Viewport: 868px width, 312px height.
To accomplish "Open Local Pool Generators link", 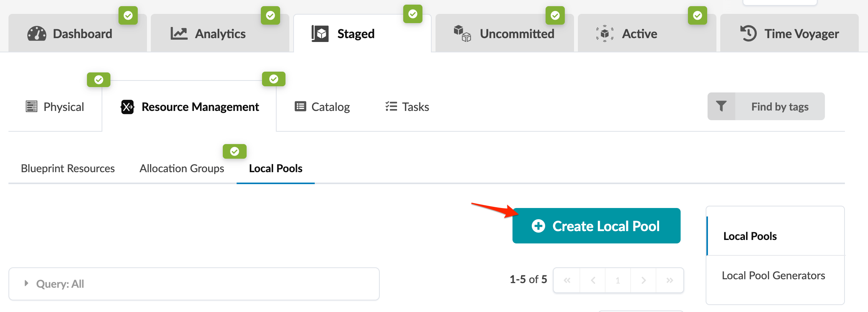I will (x=773, y=275).
